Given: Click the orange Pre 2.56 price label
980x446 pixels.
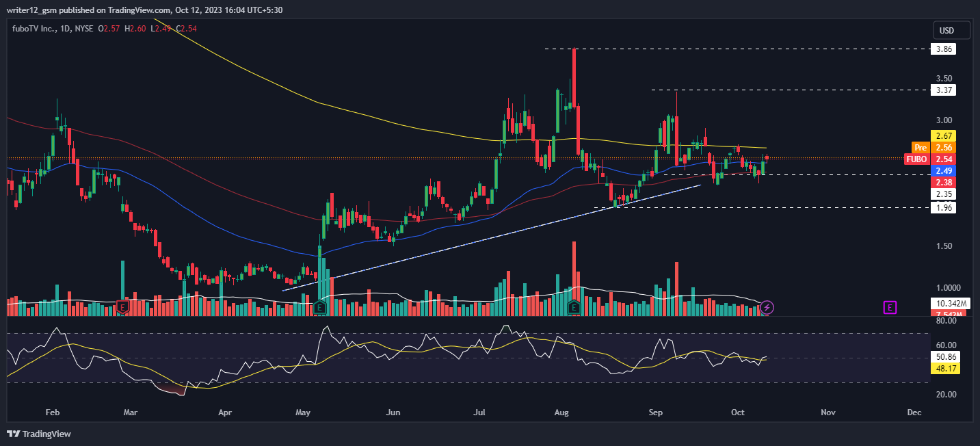Looking at the screenshot, I should click(933, 147).
